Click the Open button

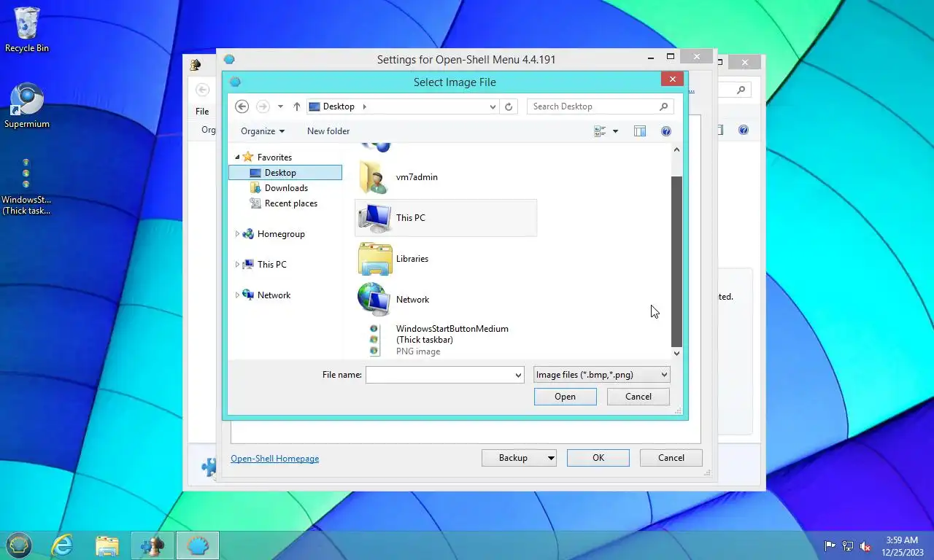[565, 397]
